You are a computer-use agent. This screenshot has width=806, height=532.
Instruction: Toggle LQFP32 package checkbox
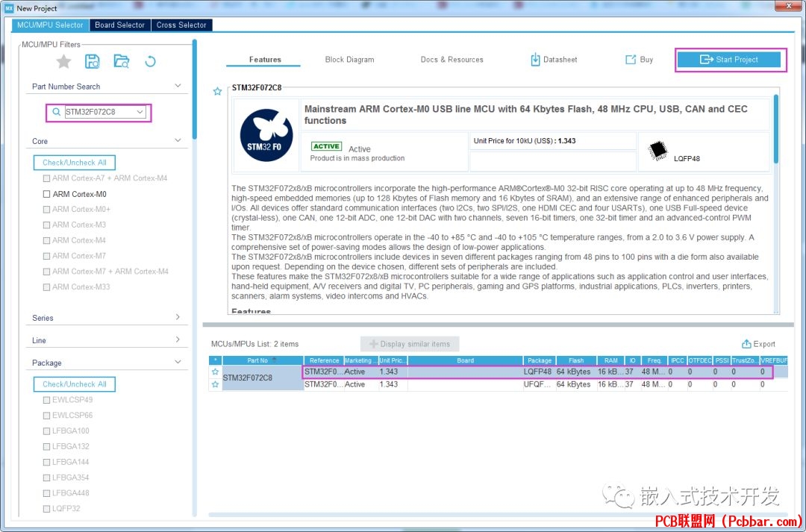click(46, 508)
